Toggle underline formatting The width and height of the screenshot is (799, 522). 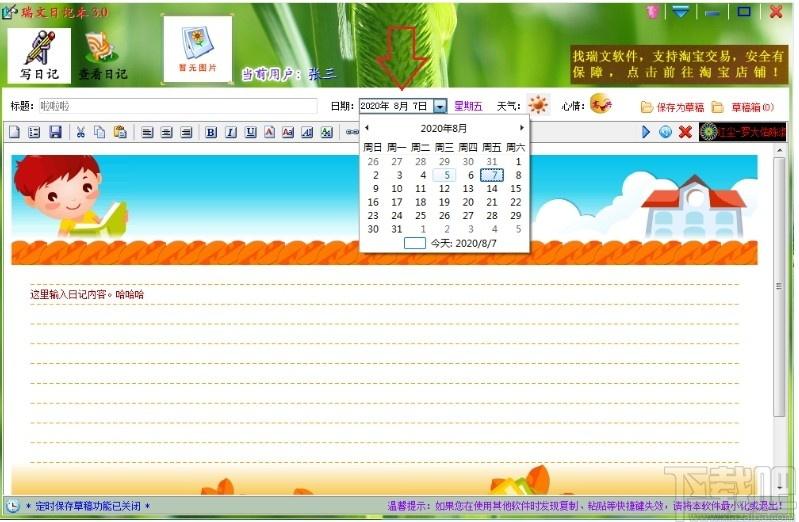pos(250,133)
